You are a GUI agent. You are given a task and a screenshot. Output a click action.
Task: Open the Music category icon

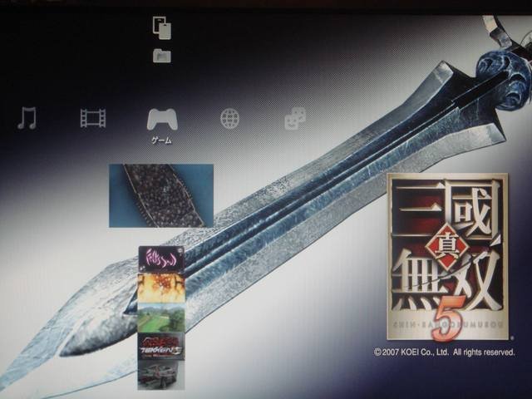tap(27, 118)
